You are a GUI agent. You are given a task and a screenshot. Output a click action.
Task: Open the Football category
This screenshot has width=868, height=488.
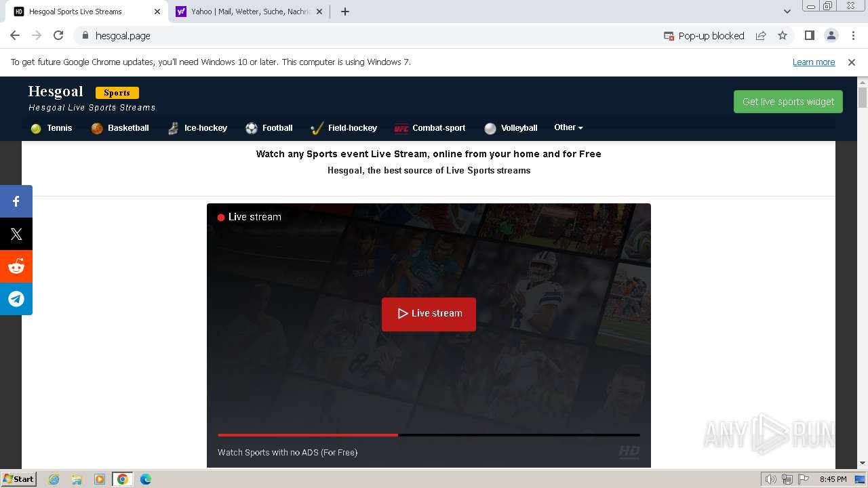click(x=269, y=128)
